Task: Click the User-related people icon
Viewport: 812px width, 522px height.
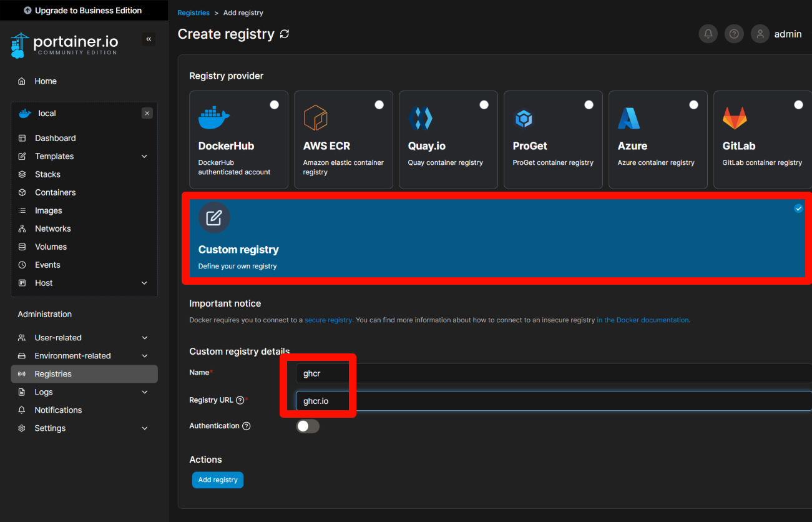Action: (22, 338)
